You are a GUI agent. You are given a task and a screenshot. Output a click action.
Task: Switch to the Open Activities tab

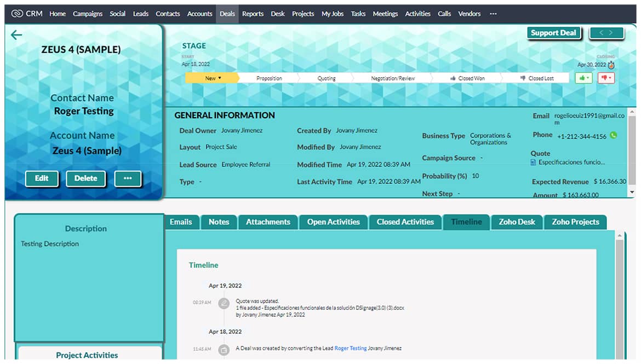333,222
